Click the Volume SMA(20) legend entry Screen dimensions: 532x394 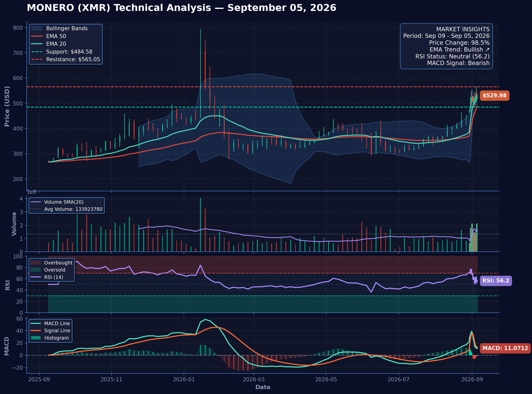(57, 202)
